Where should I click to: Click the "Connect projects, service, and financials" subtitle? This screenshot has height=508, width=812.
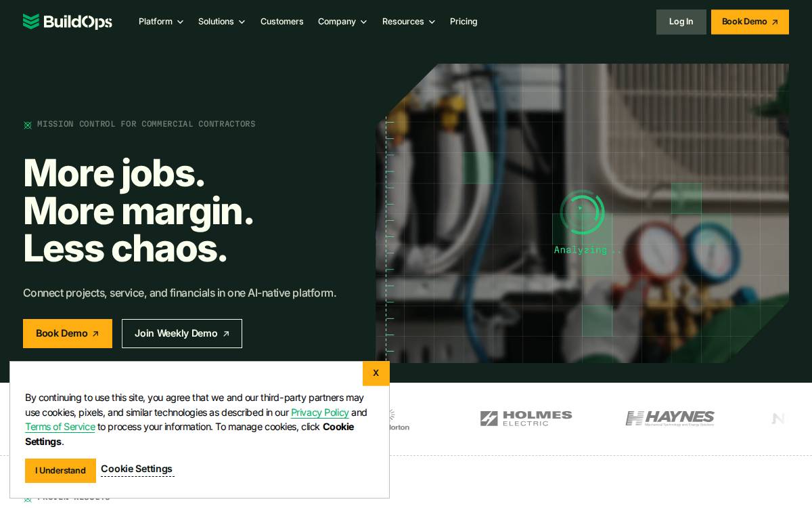coord(179,293)
